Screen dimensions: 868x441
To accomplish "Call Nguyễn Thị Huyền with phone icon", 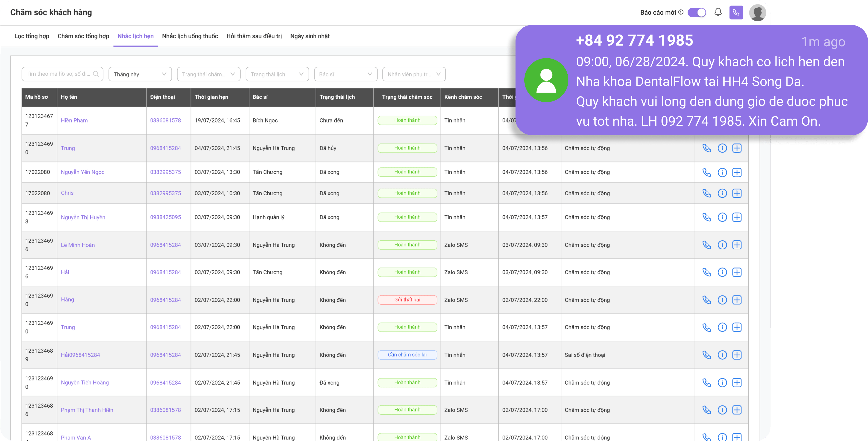I will click(x=707, y=217).
